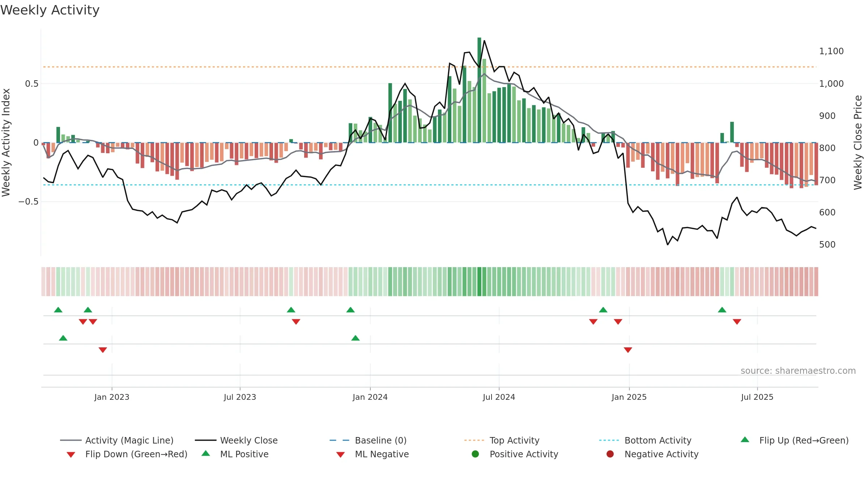Screen dimensions: 868x488
Task: Click the earliest Flip Up triangle on the chart
Action: pos(58,310)
